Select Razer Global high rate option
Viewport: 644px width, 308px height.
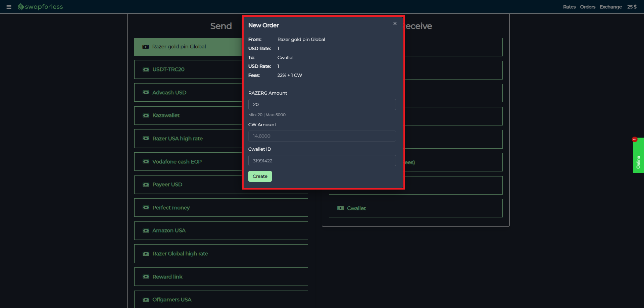click(221, 254)
